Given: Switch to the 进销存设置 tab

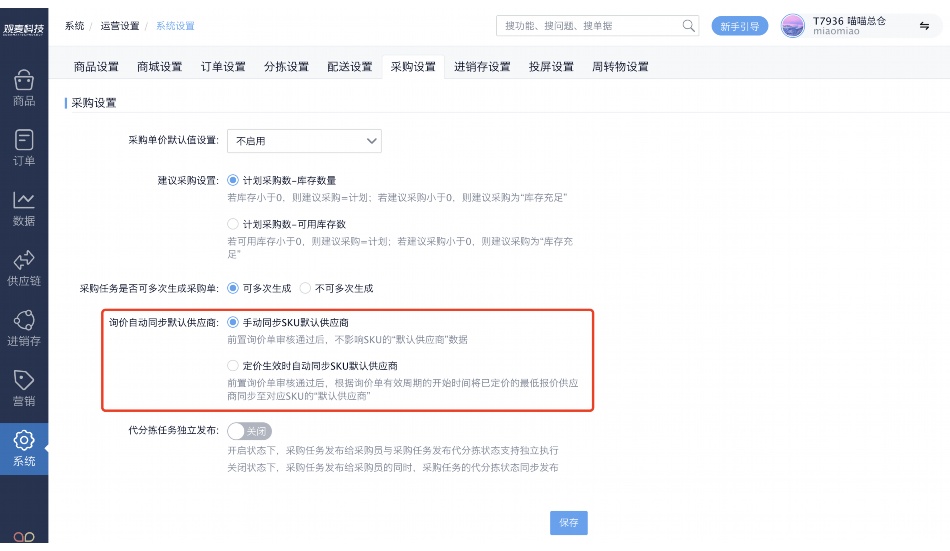Looking at the screenshot, I should tap(482, 67).
